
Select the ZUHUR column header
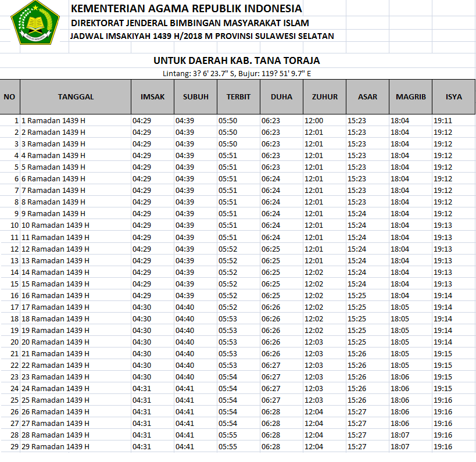[x=324, y=97]
